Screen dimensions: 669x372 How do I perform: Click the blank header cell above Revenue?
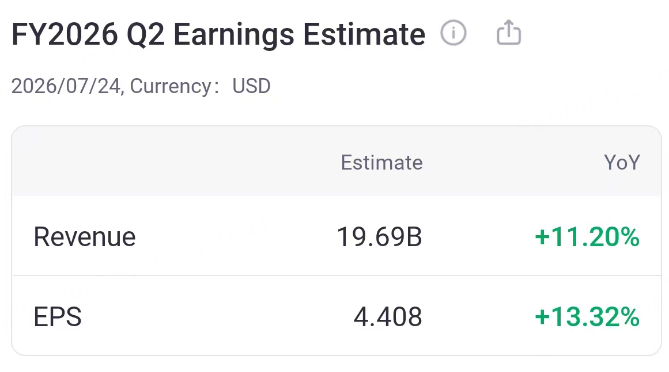(128, 162)
